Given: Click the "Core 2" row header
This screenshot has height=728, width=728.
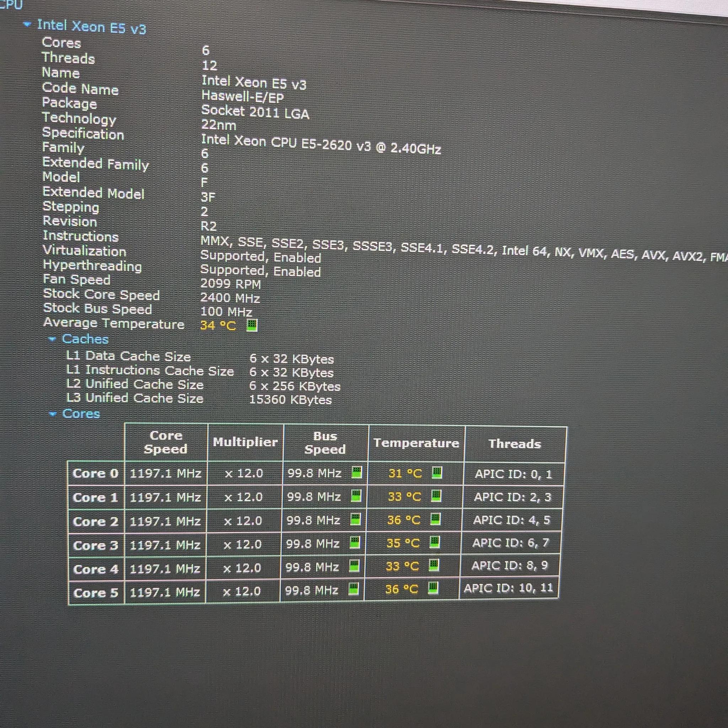Looking at the screenshot, I should [x=96, y=521].
